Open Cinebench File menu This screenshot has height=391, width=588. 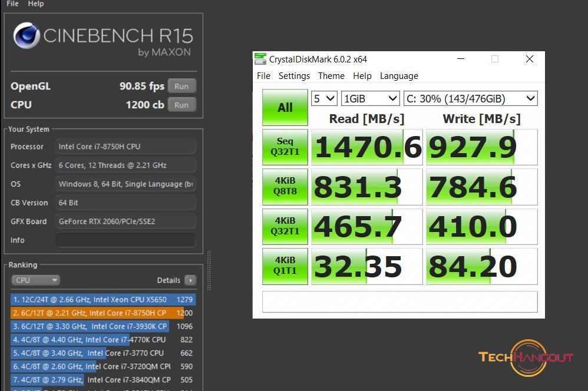(x=12, y=4)
